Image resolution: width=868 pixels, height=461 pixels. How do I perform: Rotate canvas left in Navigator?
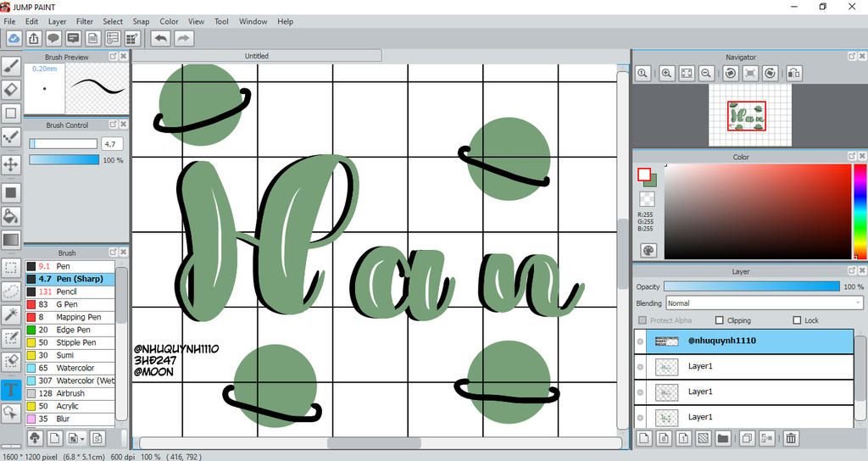731,73
